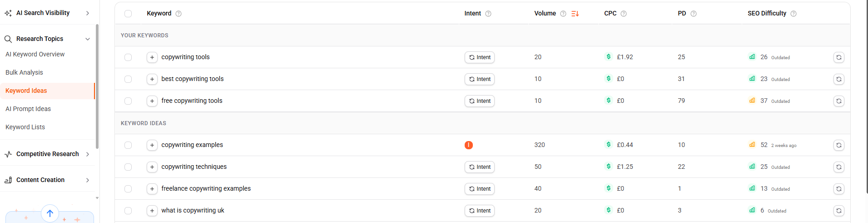This screenshot has width=868, height=223.
Task: Go to AI Prompt Ideas
Action: pyautogui.click(x=28, y=109)
